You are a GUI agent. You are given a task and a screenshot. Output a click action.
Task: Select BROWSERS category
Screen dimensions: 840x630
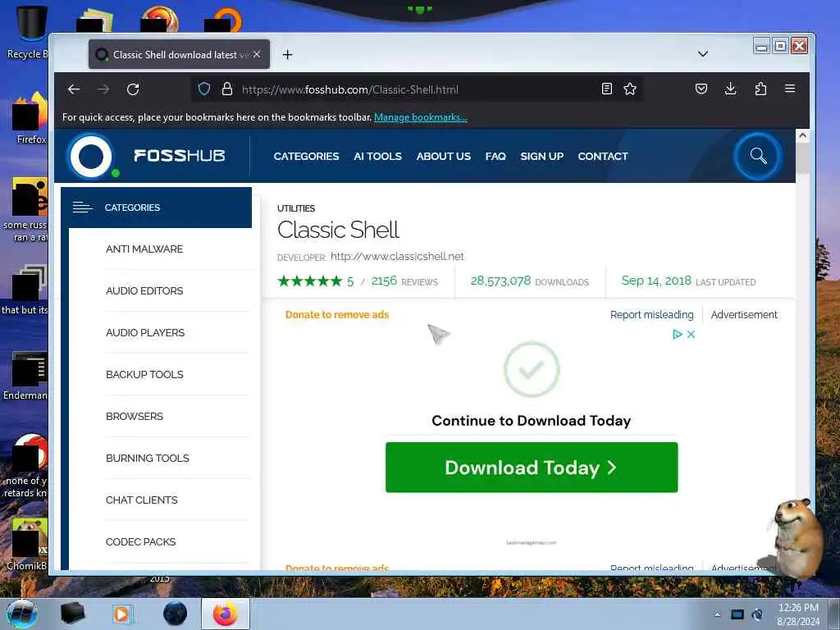coord(135,416)
